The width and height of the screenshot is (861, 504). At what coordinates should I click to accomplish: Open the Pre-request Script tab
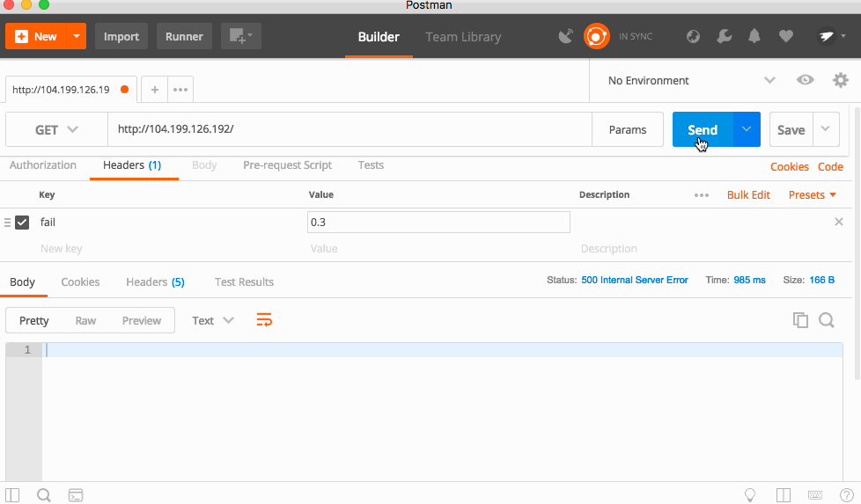(287, 165)
